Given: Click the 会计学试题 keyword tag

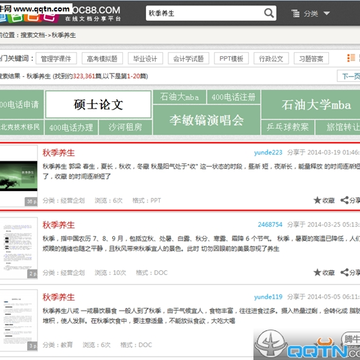Looking at the screenshot, I should tap(188, 59).
